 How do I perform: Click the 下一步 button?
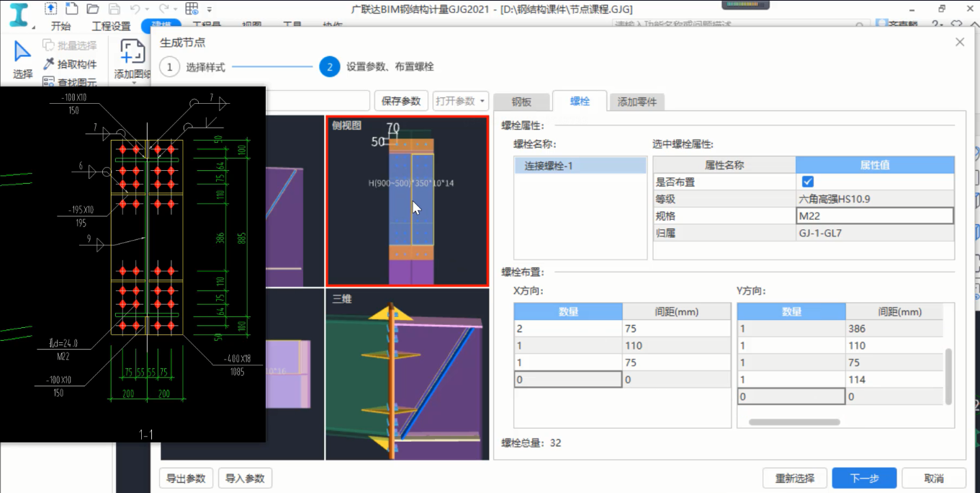pyautogui.click(x=864, y=478)
